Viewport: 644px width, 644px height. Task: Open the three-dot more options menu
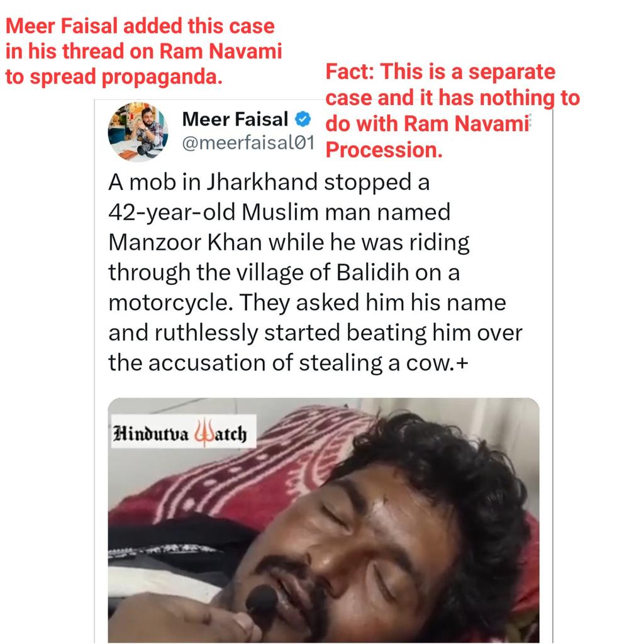coord(531,120)
